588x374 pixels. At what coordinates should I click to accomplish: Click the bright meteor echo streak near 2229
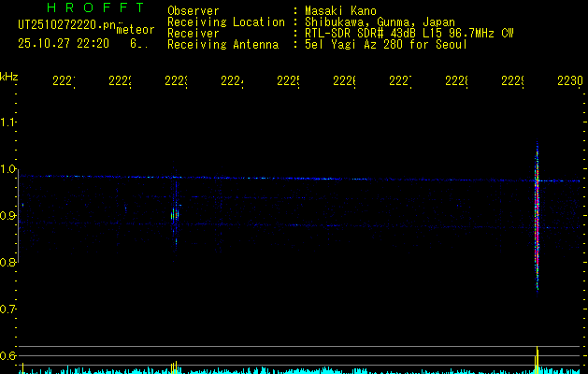pyautogui.click(x=537, y=220)
